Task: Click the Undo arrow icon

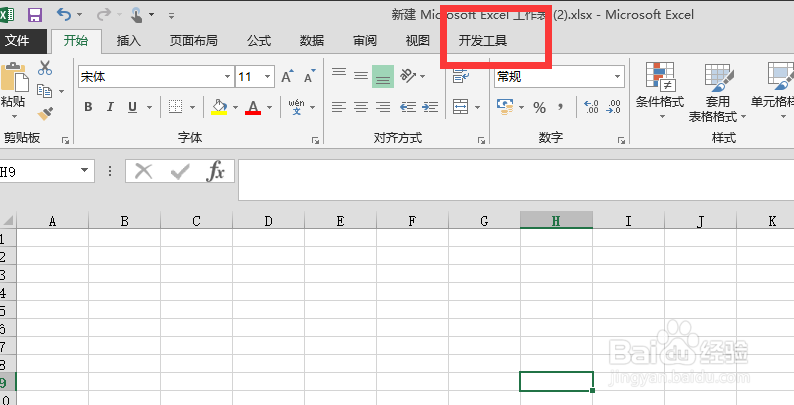Action: (64, 14)
